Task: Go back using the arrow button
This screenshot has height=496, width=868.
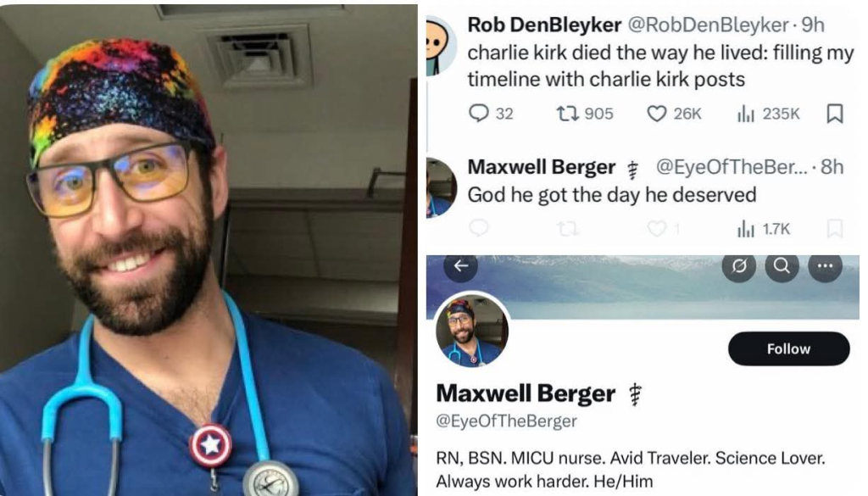Action: (461, 266)
